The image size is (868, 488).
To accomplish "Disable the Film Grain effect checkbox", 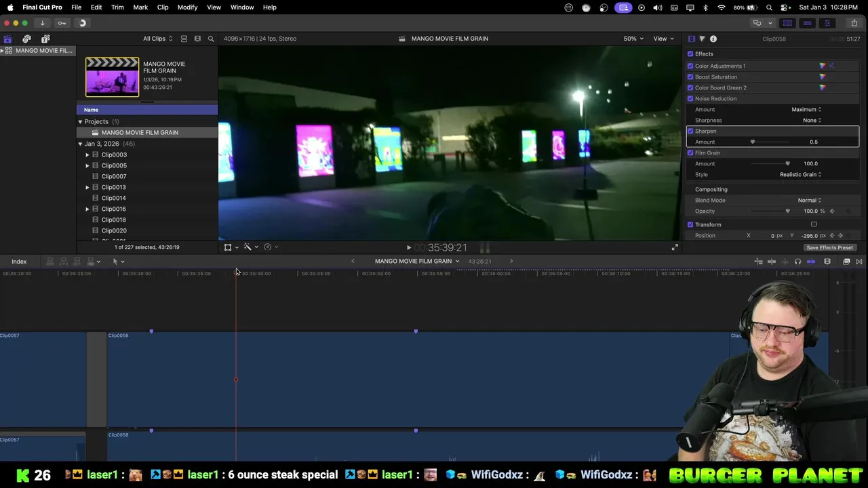I will pos(690,152).
